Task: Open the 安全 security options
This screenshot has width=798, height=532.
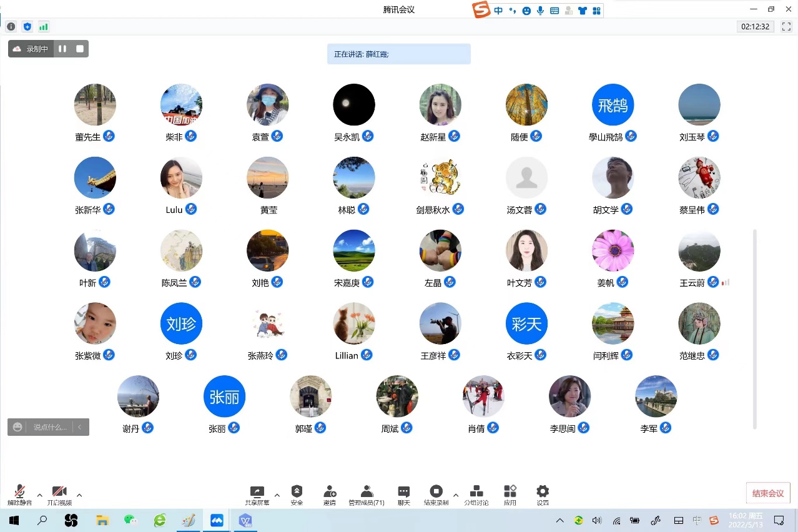Action: pos(297,495)
